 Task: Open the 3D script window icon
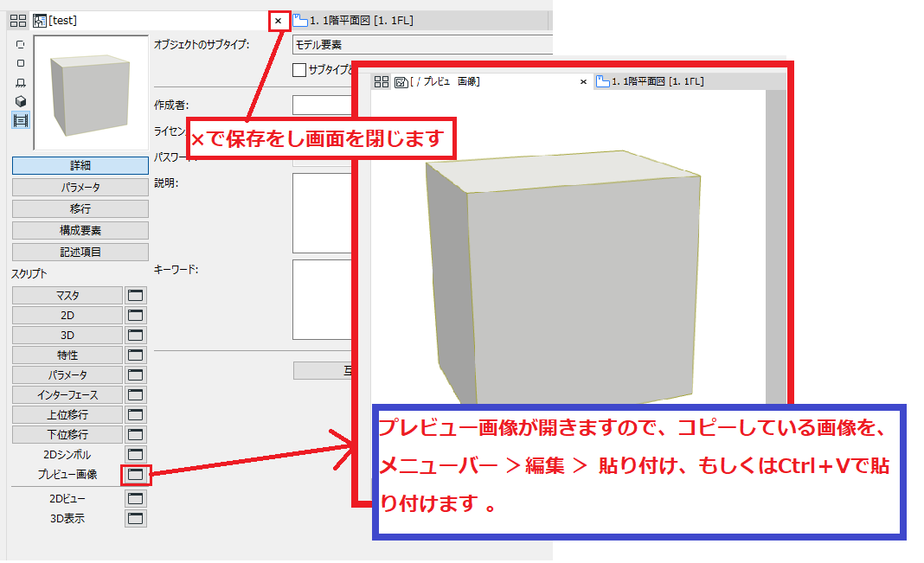pos(136,335)
